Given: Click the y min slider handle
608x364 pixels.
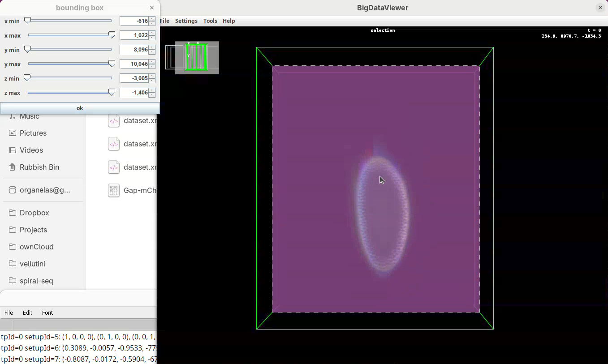Looking at the screenshot, I should point(28,49).
